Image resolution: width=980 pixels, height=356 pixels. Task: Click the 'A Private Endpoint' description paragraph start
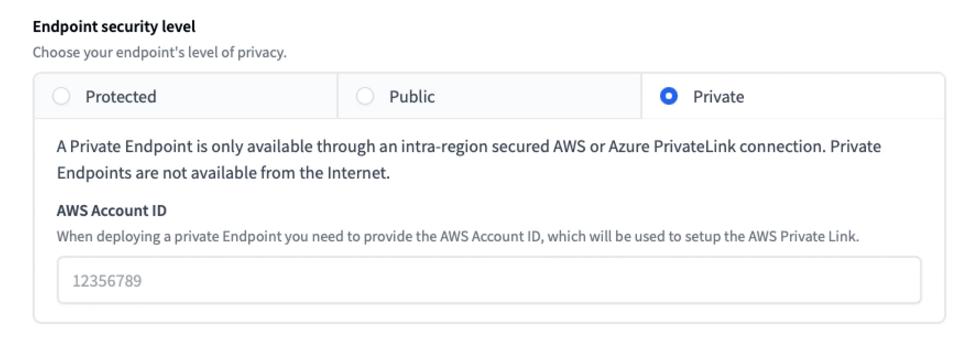126,146
